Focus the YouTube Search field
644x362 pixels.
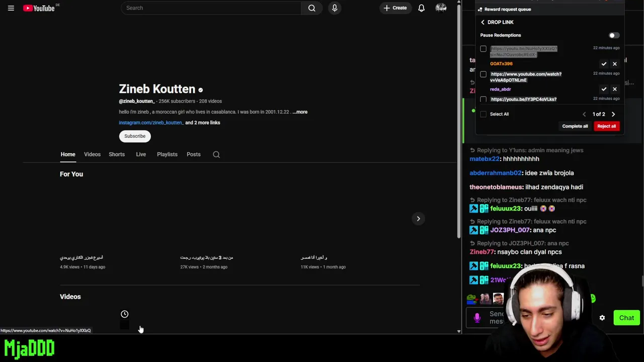[211, 8]
